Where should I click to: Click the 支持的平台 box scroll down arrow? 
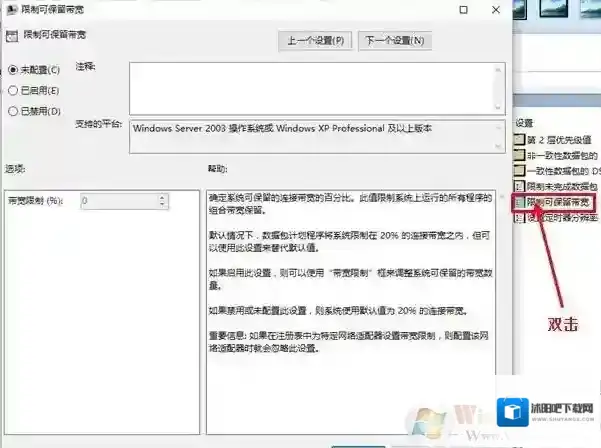[498, 146]
